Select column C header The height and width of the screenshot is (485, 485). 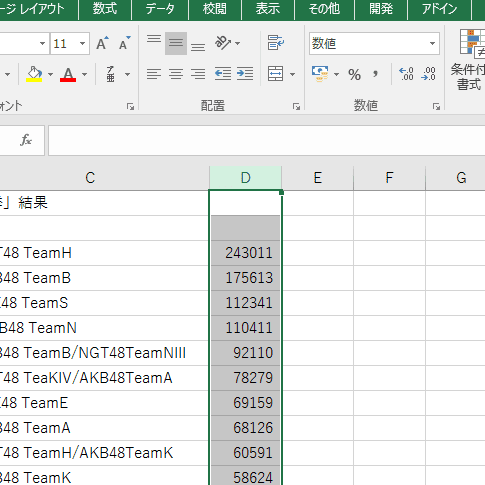click(104, 178)
